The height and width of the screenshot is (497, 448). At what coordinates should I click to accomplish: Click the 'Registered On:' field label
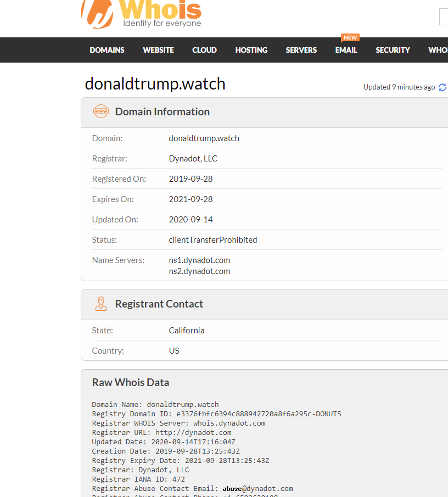[119, 179]
